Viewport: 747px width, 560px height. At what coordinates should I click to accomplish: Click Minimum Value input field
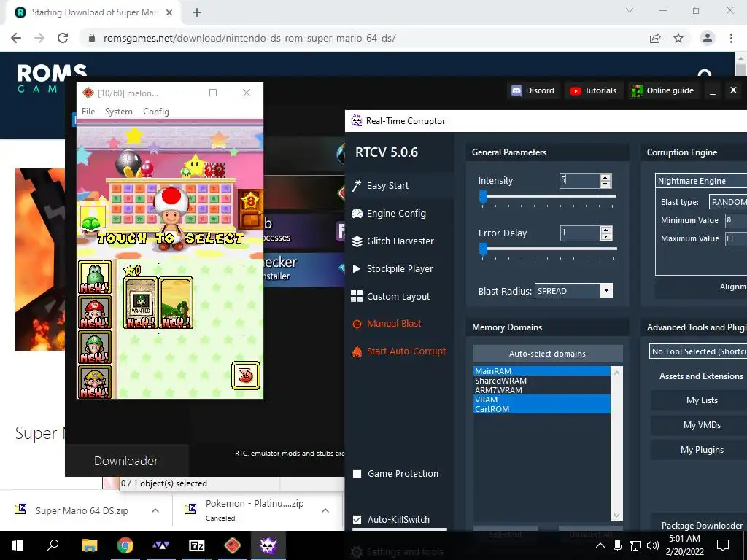click(x=735, y=220)
